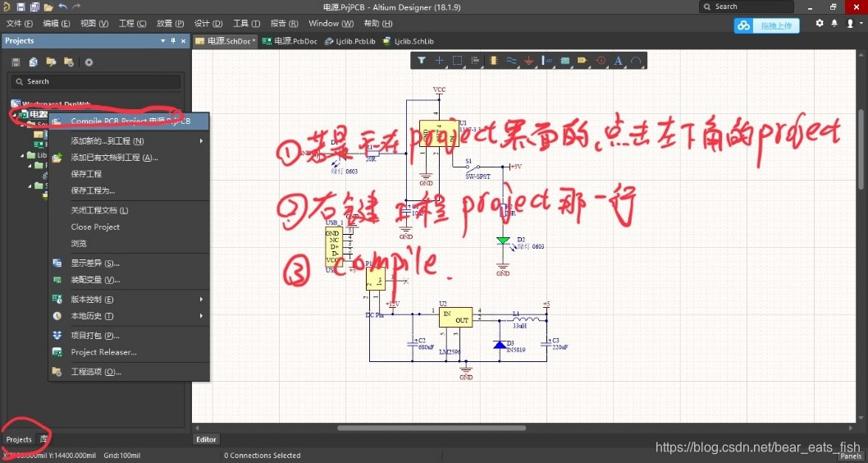The image size is (868, 463).
Task: Choose the place part (yellow chip) tool
Action: point(493,61)
